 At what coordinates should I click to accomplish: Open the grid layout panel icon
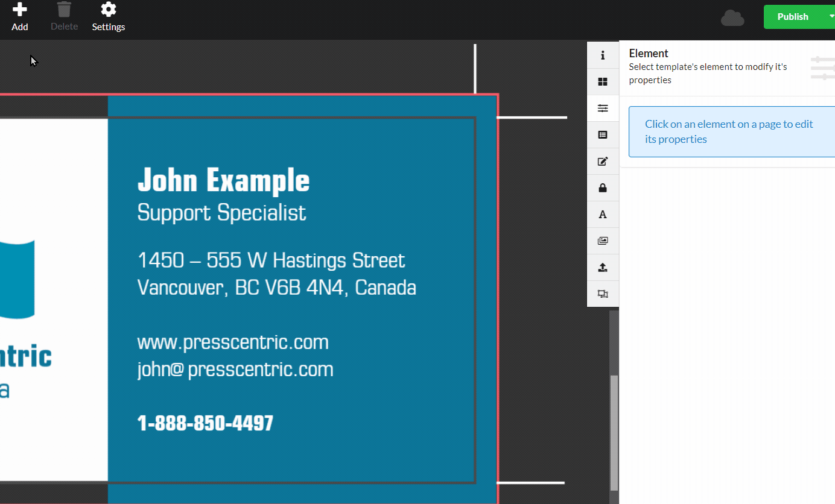tap(603, 82)
